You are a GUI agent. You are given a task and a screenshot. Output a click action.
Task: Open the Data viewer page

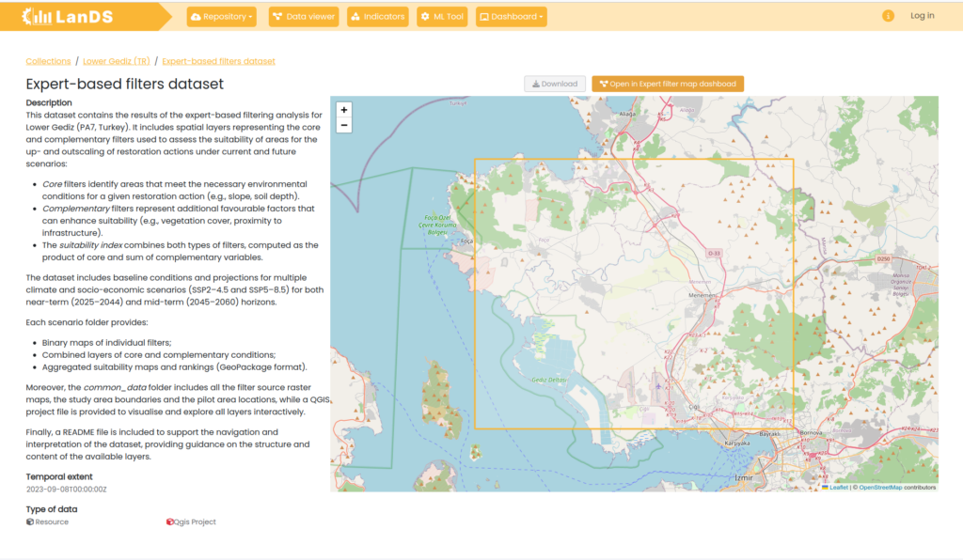point(304,17)
